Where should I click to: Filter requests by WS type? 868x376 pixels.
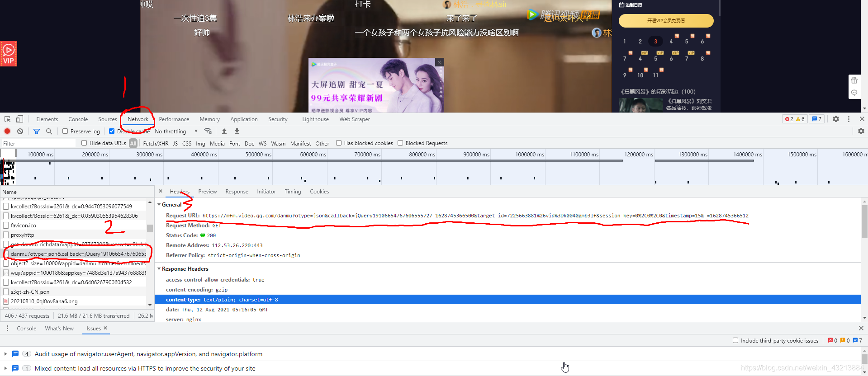click(x=262, y=143)
